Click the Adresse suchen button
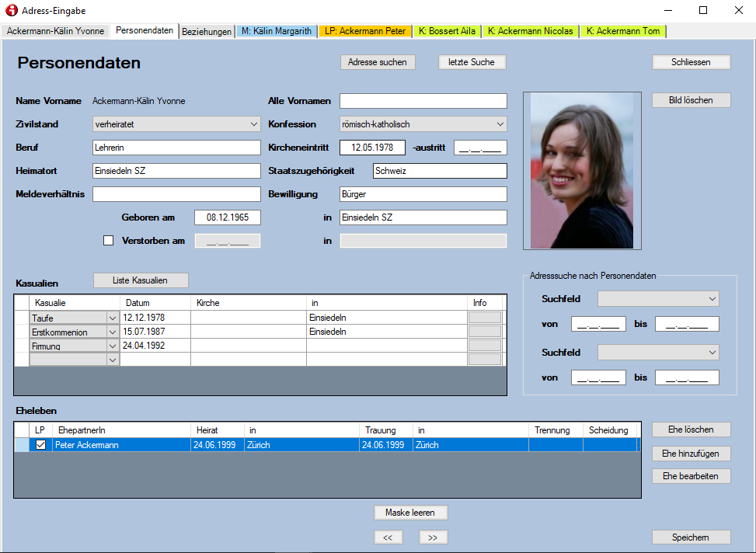Viewport: 756px width, 553px height. coord(378,62)
